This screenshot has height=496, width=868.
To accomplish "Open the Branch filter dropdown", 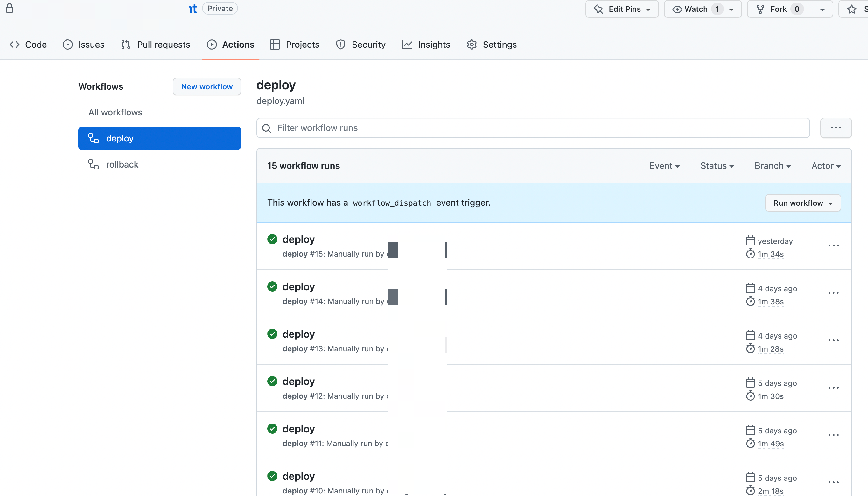I will 772,166.
